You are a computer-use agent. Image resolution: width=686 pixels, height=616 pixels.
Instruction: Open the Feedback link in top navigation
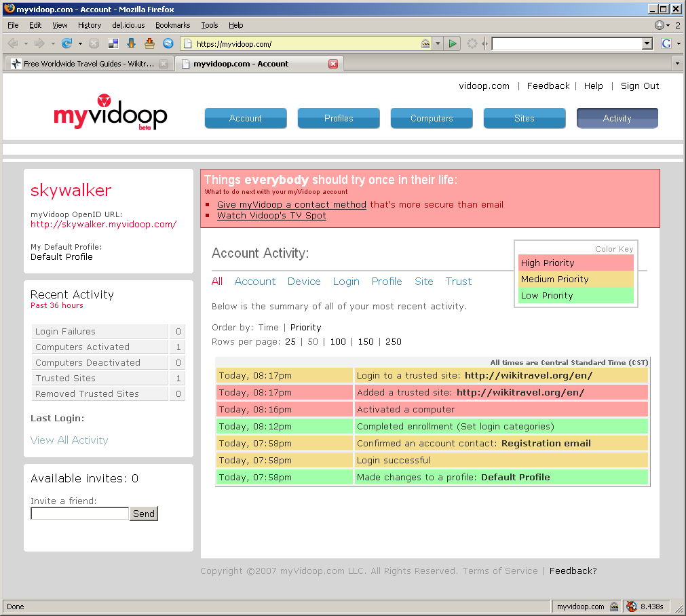(x=548, y=85)
